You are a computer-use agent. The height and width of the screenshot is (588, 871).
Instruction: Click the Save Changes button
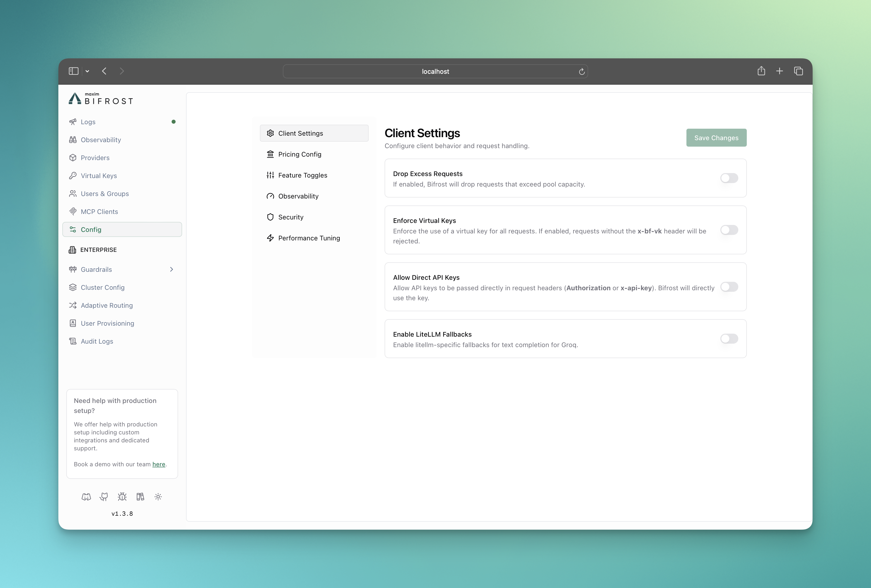pyautogui.click(x=716, y=138)
